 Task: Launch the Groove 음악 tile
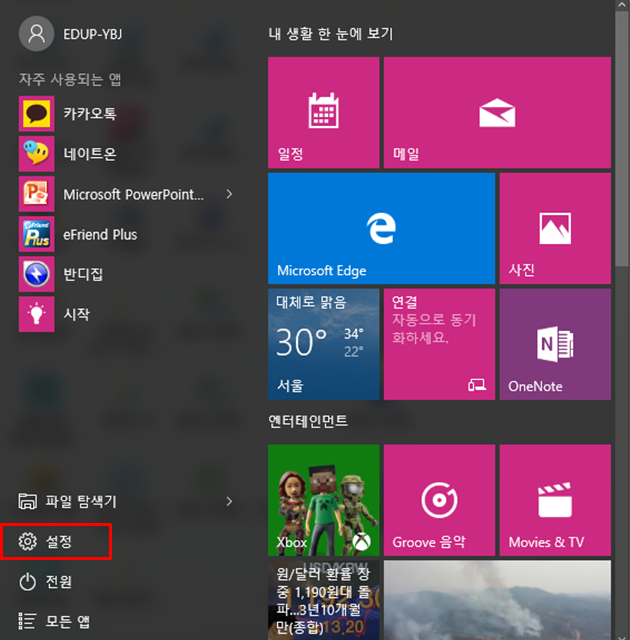click(x=439, y=500)
